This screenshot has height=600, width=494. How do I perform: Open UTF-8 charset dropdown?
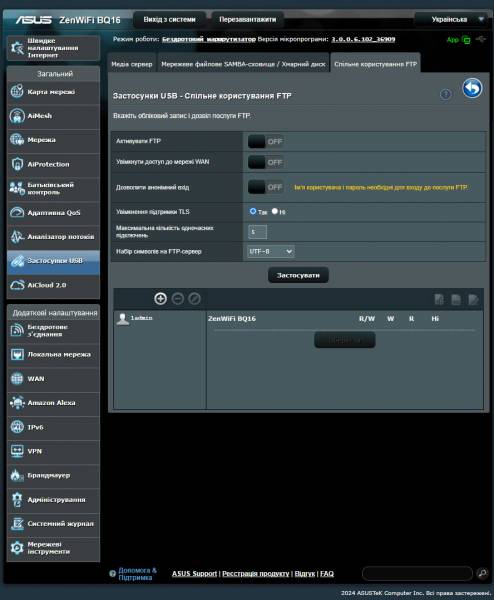click(x=271, y=251)
